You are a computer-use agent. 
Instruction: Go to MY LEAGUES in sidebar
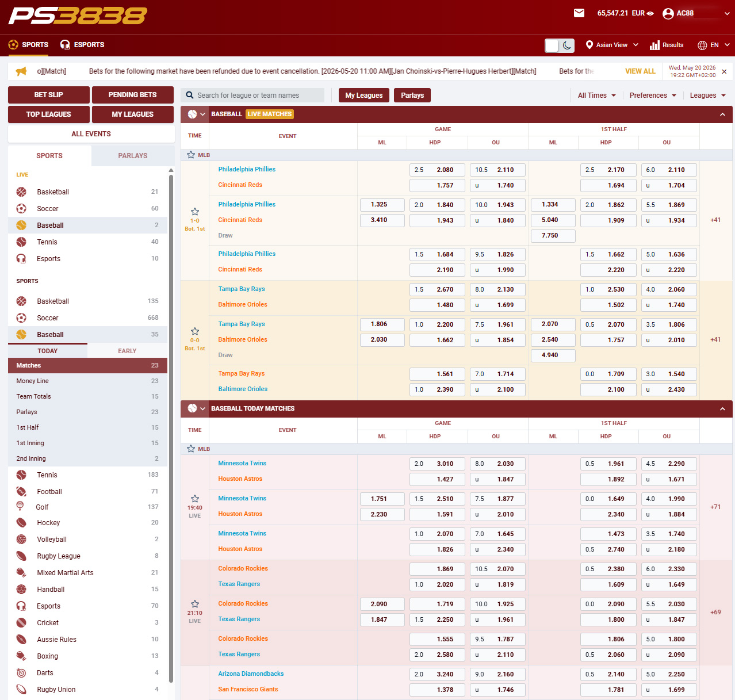133,114
